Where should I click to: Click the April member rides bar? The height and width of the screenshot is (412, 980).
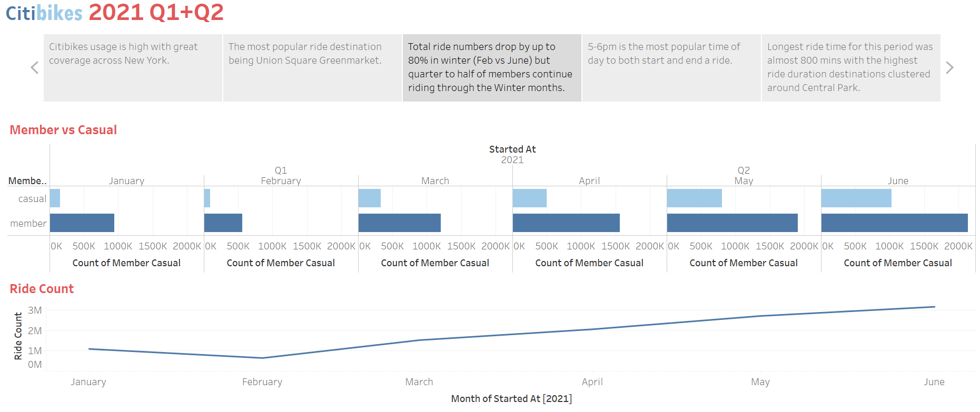coord(566,223)
